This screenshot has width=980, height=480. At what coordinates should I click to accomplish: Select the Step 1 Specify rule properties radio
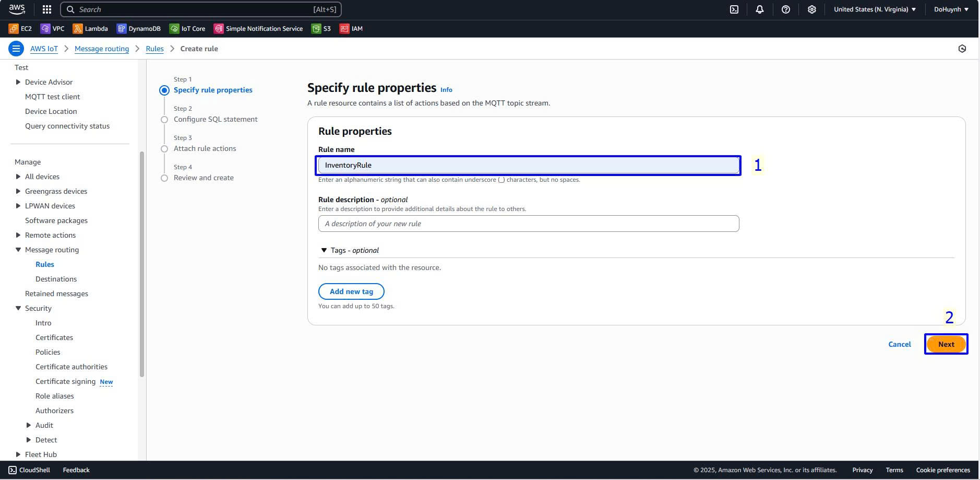(x=164, y=90)
